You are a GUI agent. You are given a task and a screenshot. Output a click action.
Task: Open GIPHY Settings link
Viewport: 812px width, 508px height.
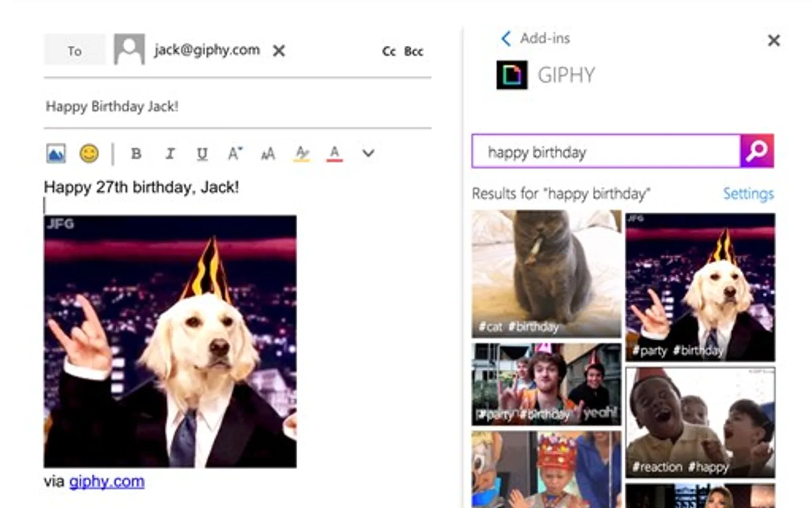point(748,194)
